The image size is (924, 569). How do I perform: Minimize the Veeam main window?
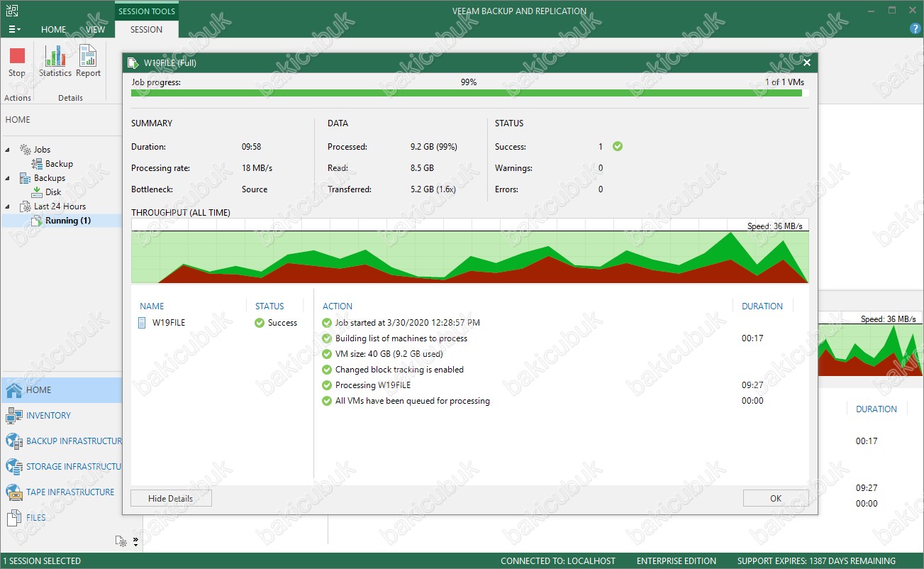(872, 10)
